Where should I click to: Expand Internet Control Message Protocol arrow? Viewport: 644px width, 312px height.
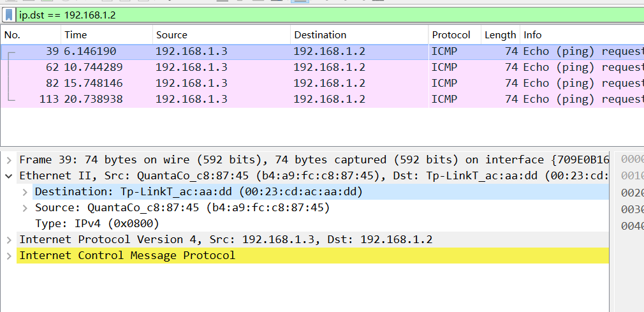coord(9,255)
